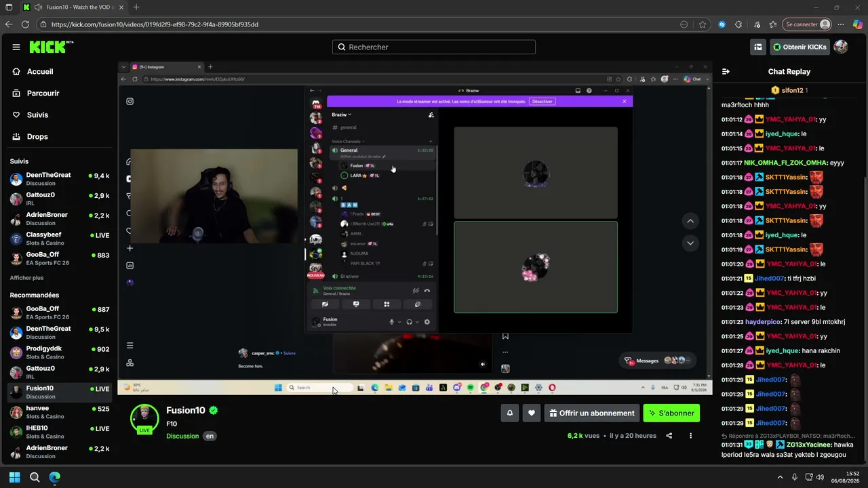Open the Fusion10 channel name link
This screenshot has width=868, height=488.
click(185, 411)
